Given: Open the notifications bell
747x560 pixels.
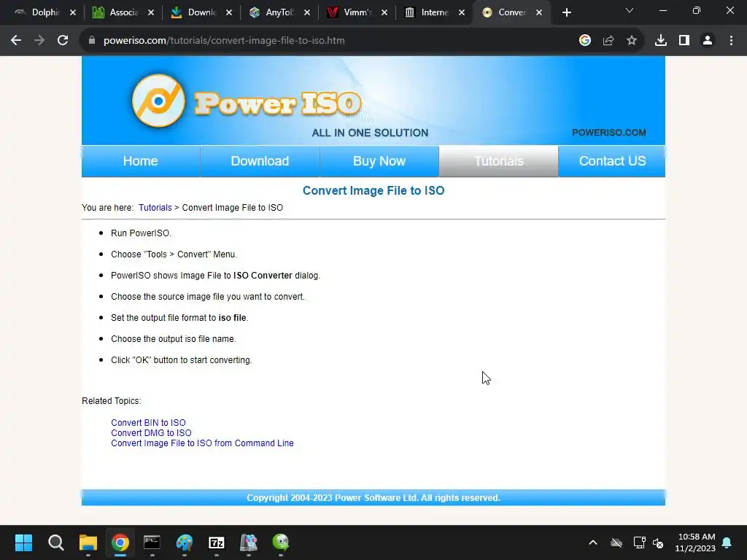Looking at the screenshot, I should click(x=727, y=542).
